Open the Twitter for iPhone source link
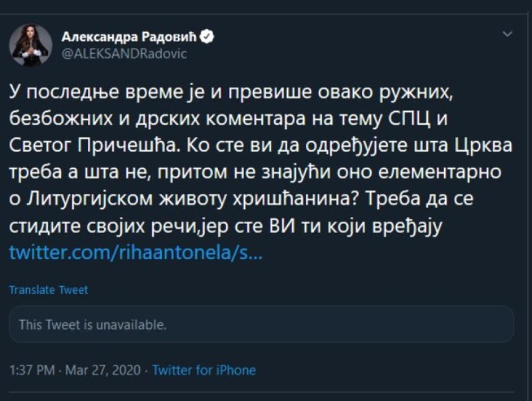 204,370
